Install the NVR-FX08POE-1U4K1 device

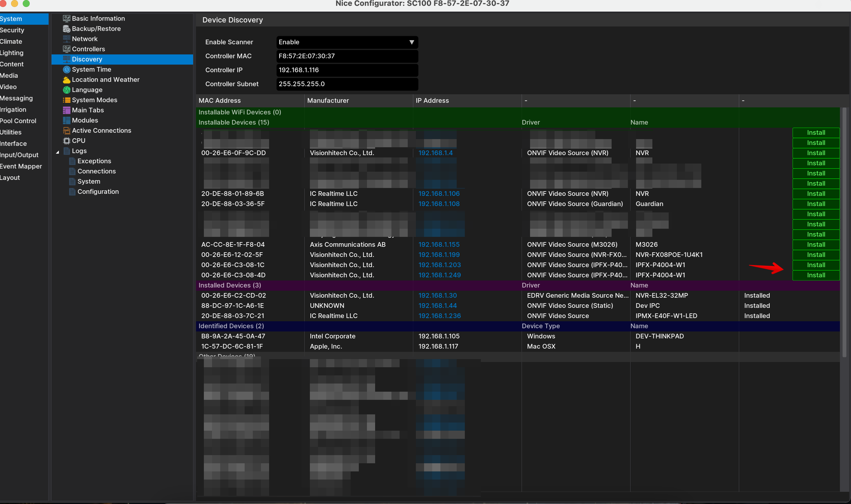point(816,255)
